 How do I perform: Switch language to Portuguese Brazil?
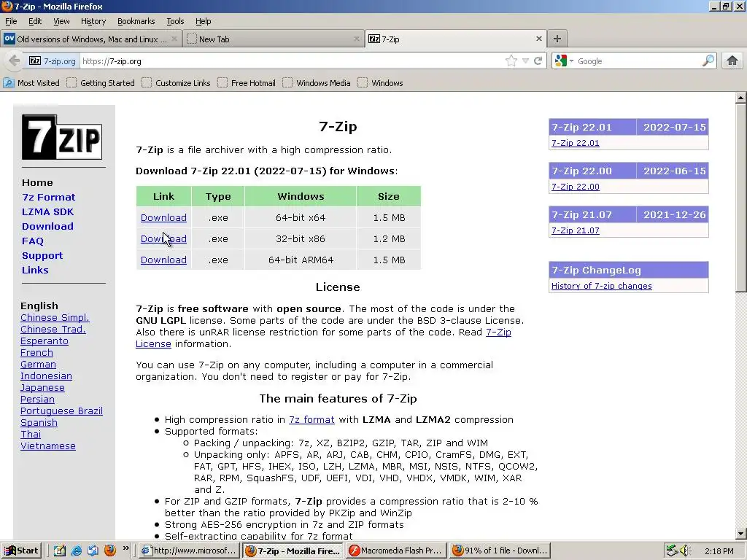[x=61, y=411]
